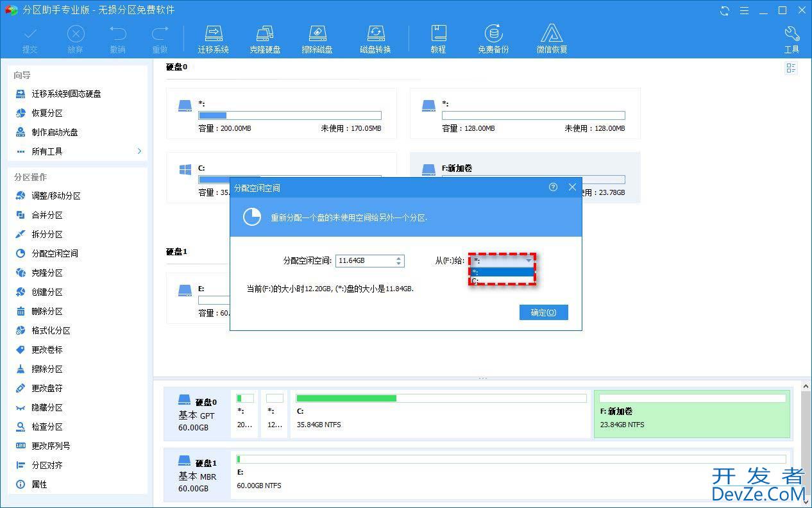Open the 教程 tutorial icon
Image resolution: width=812 pixels, height=508 pixels.
439,39
